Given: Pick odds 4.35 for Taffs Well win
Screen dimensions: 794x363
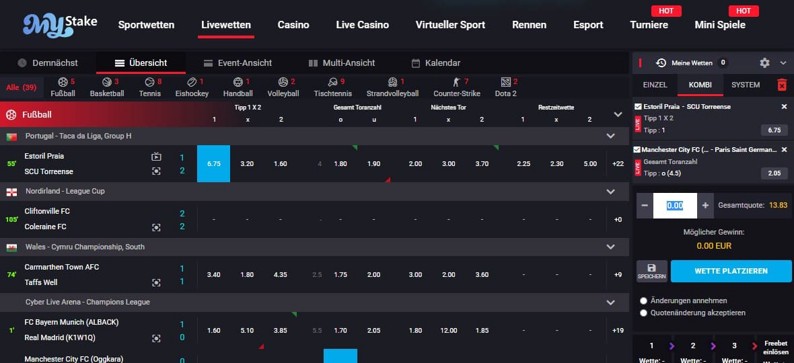Looking at the screenshot, I should pyautogui.click(x=280, y=275).
